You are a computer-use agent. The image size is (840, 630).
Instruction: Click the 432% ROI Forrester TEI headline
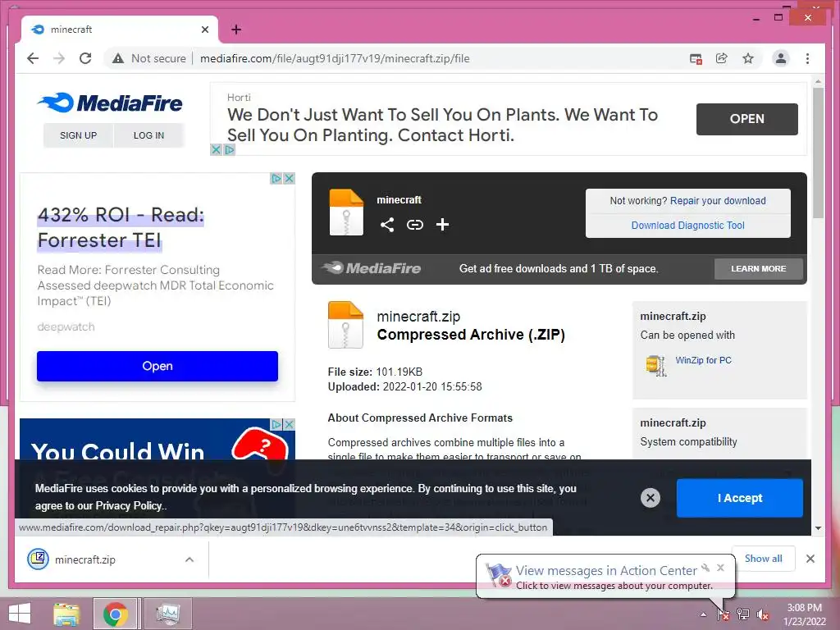pyautogui.click(x=121, y=227)
